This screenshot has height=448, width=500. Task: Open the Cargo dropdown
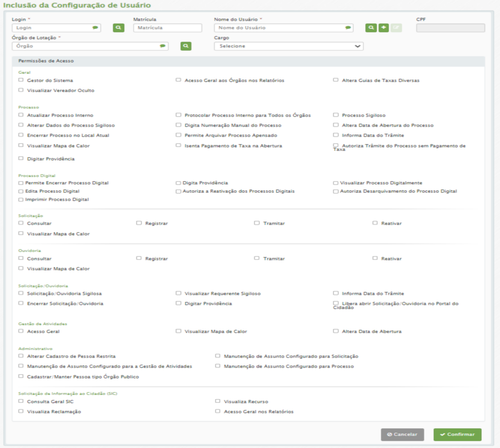(x=288, y=46)
